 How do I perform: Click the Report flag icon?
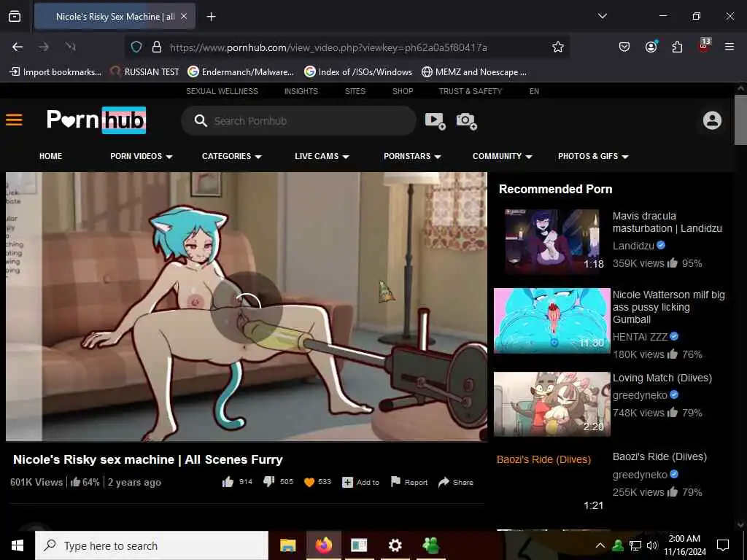[395, 482]
